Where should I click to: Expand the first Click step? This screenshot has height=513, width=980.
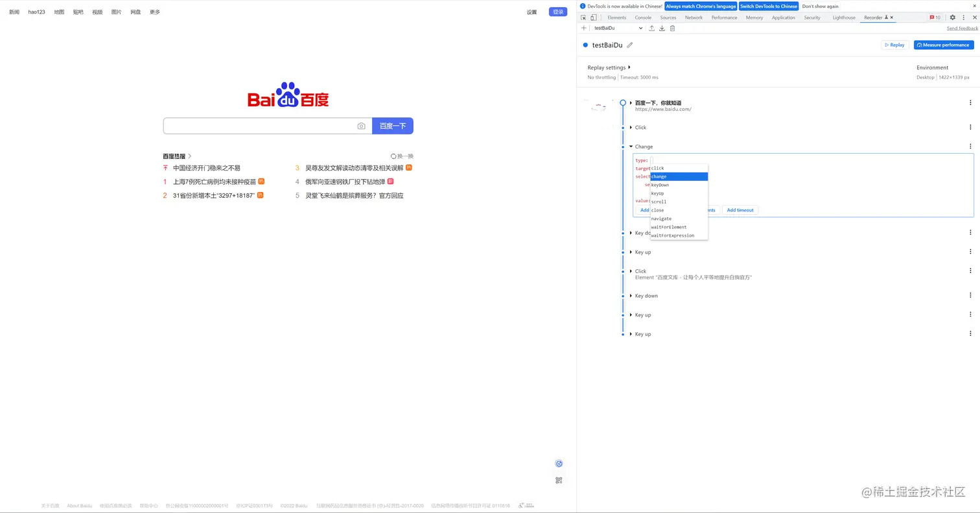pyautogui.click(x=631, y=127)
